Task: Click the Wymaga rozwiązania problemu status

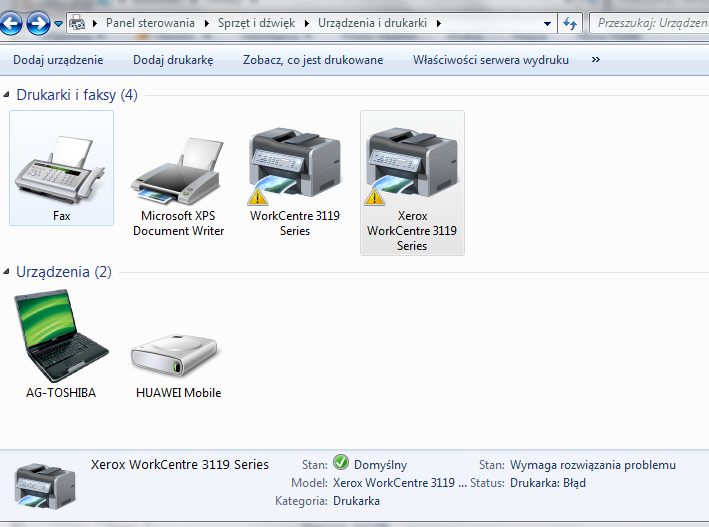Action: pos(593,465)
